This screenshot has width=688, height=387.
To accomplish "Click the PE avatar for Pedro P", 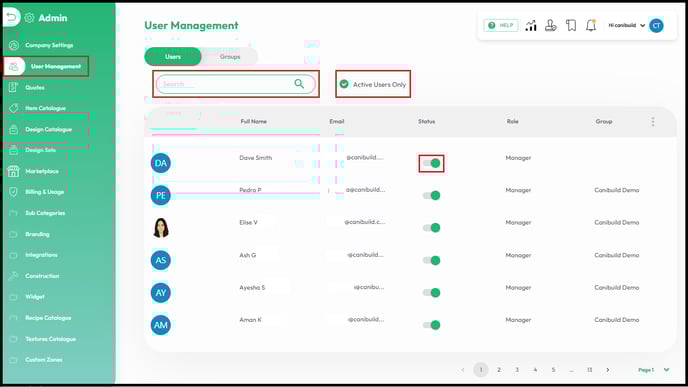I will click(x=161, y=195).
